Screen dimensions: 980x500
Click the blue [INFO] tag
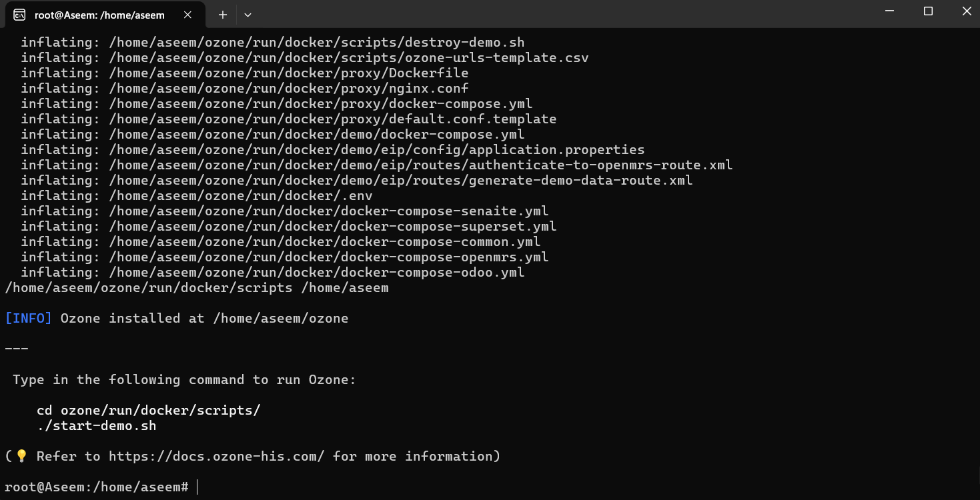coord(29,319)
